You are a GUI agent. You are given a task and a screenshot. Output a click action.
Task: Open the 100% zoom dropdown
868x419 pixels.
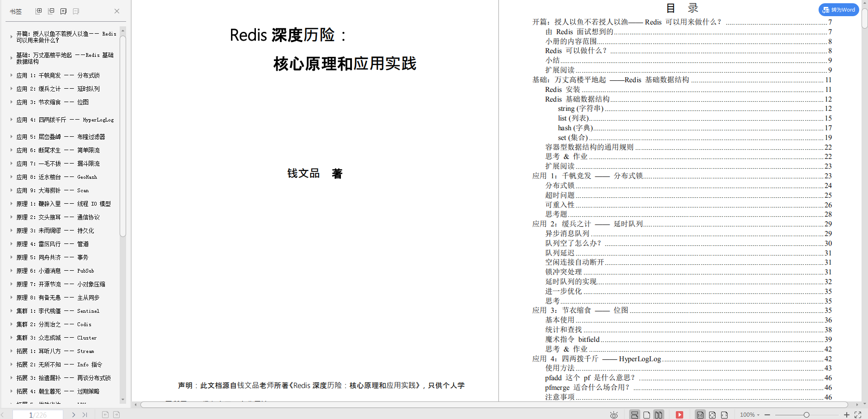[750, 415]
